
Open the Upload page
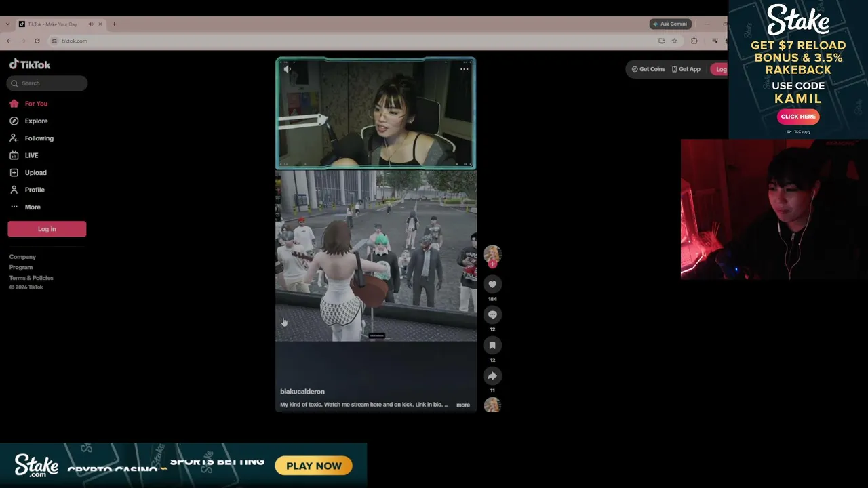[x=35, y=173]
